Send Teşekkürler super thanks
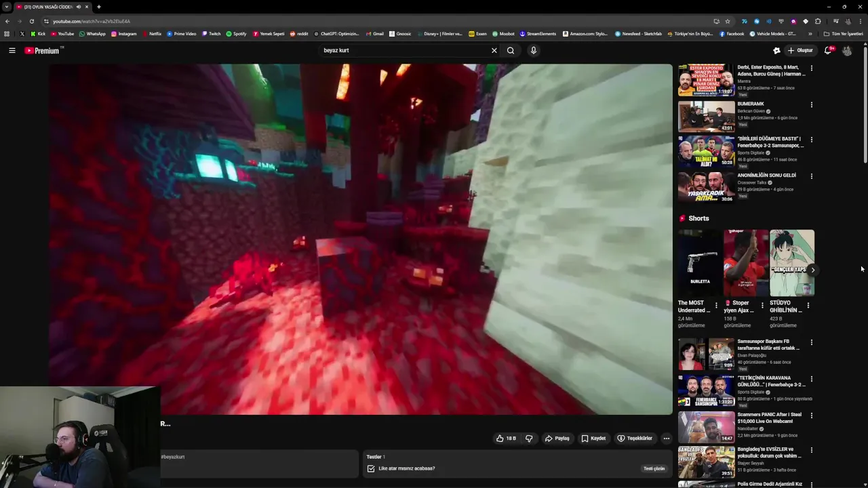Image resolution: width=868 pixels, height=488 pixels. 635,439
